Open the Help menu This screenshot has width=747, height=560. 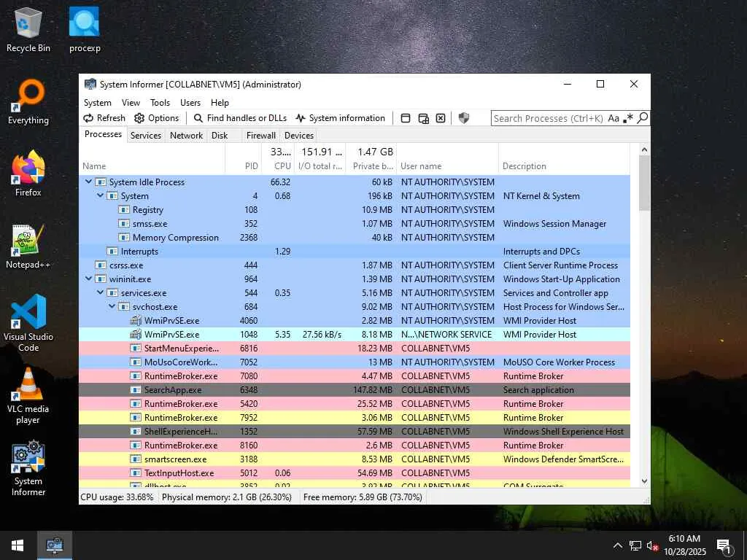(x=220, y=102)
